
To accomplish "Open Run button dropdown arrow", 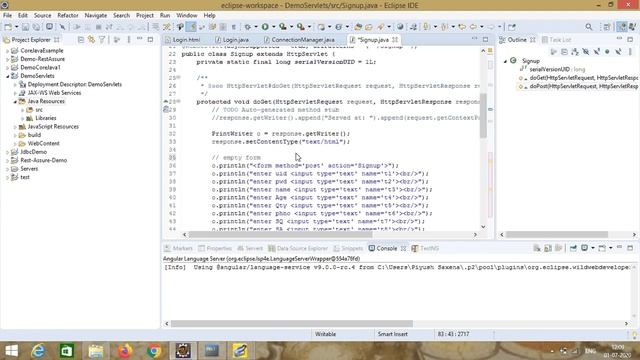I will 273,27.
